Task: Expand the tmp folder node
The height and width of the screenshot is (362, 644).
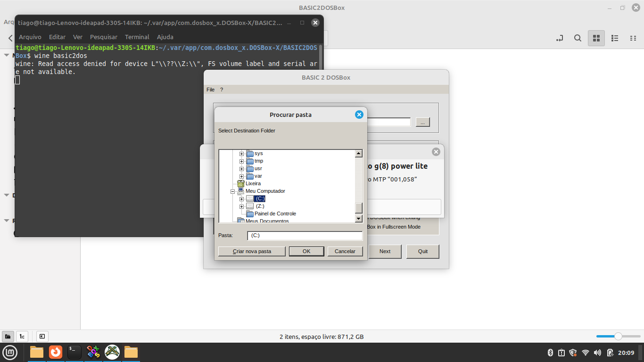Action: 242,161
